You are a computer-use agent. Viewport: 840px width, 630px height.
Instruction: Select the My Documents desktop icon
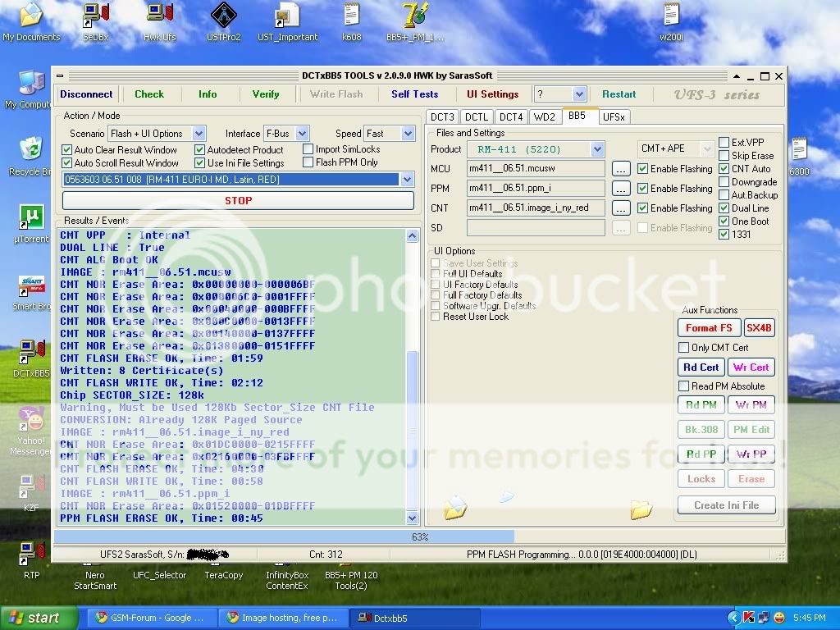[x=31, y=22]
